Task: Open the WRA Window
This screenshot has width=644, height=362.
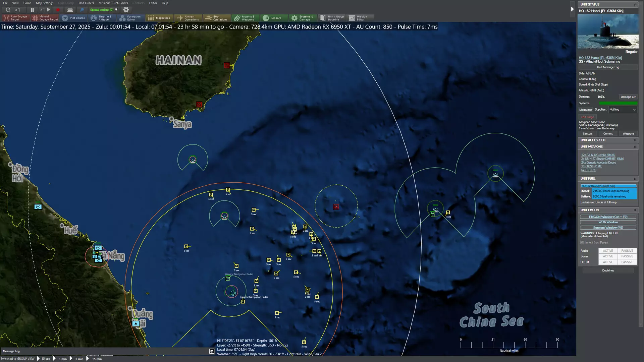Action: point(608,222)
